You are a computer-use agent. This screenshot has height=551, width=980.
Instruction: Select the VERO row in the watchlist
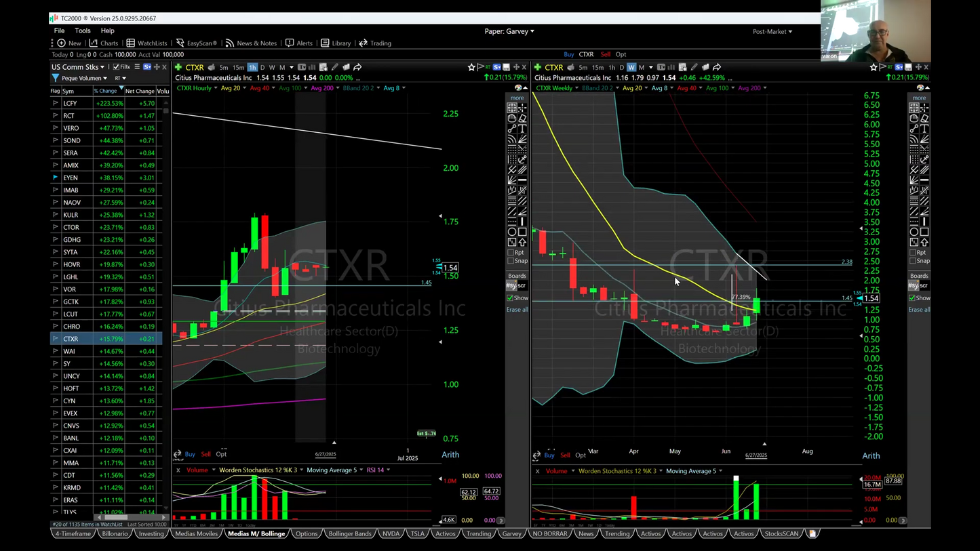(x=71, y=128)
